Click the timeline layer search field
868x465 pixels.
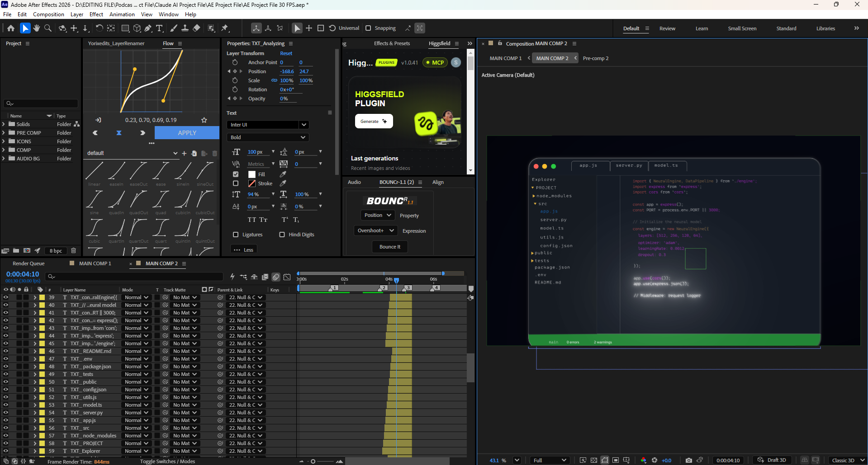[135, 276]
